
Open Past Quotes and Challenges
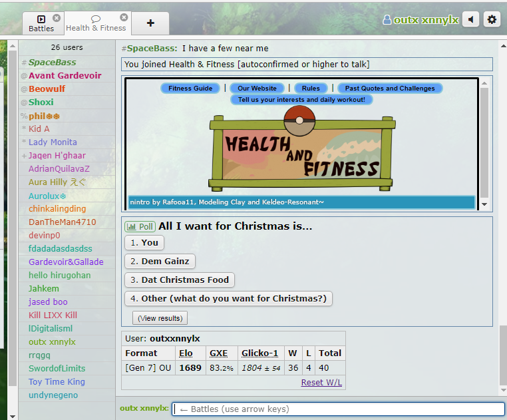pyautogui.click(x=390, y=88)
